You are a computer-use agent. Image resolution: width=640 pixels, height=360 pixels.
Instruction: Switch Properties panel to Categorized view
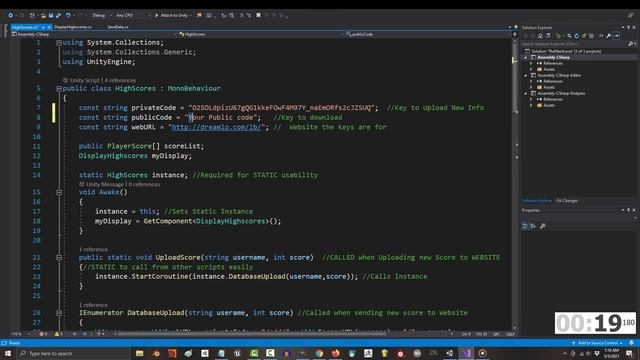(x=525, y=226)
